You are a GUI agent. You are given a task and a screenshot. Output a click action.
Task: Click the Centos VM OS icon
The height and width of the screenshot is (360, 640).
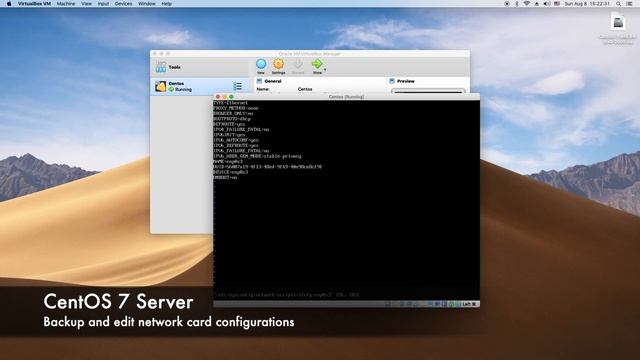tap(160, 86)
